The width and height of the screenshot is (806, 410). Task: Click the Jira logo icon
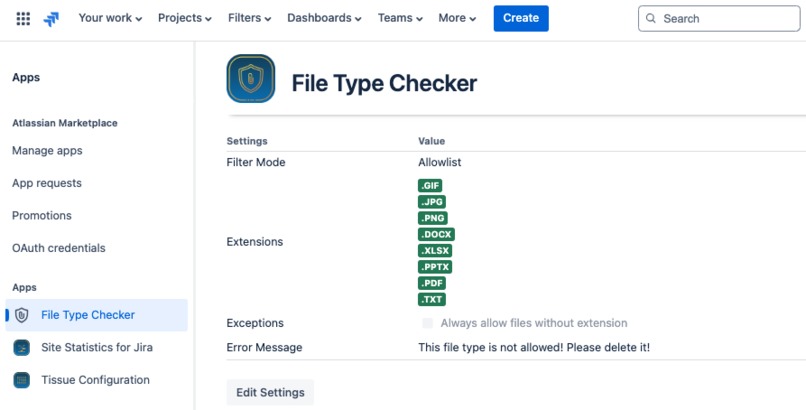(x=51, y=19)
